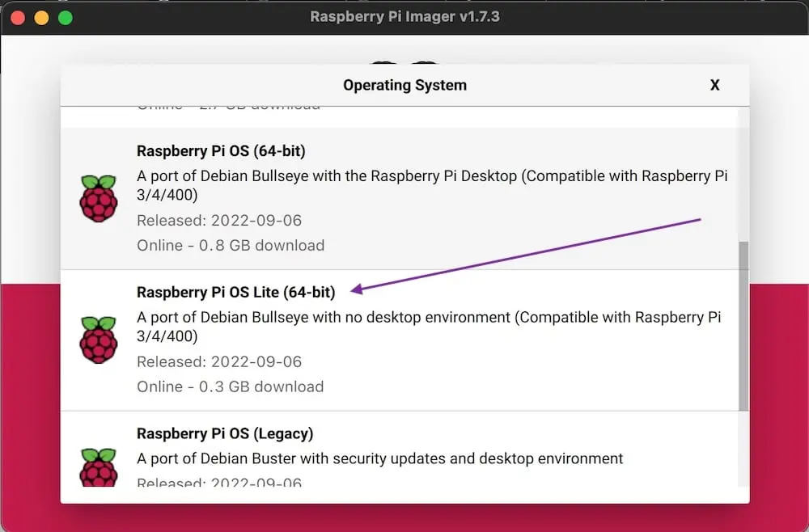Viewport: 809px width, 532px height.
Task: Click 'Online - 0.3 GB download' text
Action: (x=230, y=386)
